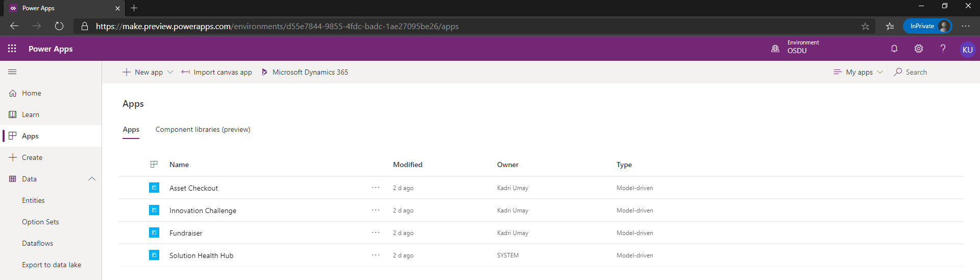Click SYSTEM owner of Solution Health Hub
Screen dimensions: 980x280
pyautogui.click(x=508, y=255)
